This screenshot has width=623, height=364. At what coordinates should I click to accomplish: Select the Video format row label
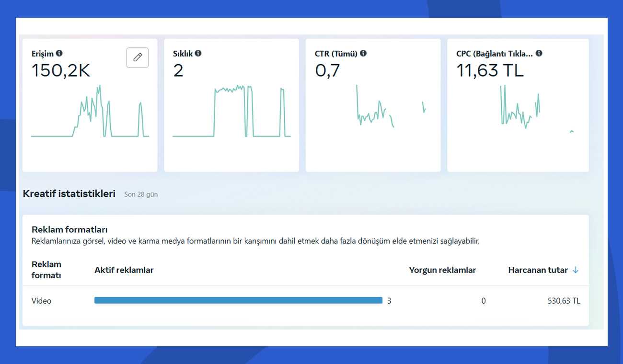(42, 301)
